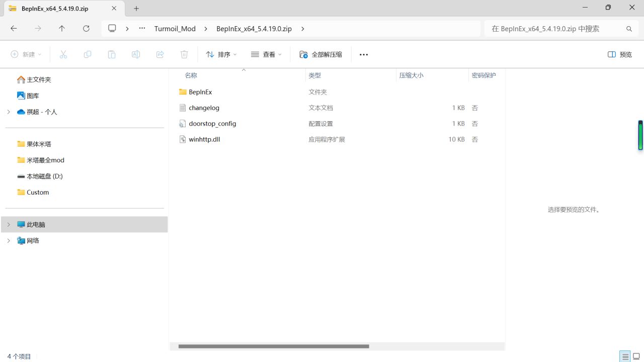
Task: Click BepInEx_x64_5.4.19.0.zip breadcrumb segment
Action: [254, 29]
